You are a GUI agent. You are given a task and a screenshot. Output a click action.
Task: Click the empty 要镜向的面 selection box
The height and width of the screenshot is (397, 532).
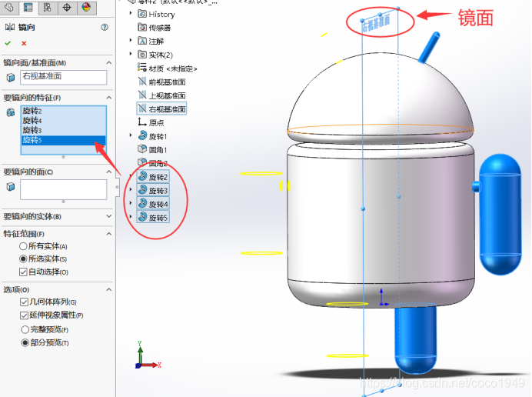pyautogui.click(x=64, y=189)
